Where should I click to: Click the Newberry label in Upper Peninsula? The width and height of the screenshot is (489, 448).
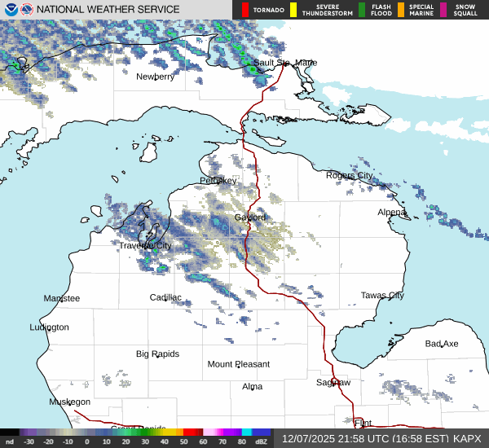click(x=155, y=77)
